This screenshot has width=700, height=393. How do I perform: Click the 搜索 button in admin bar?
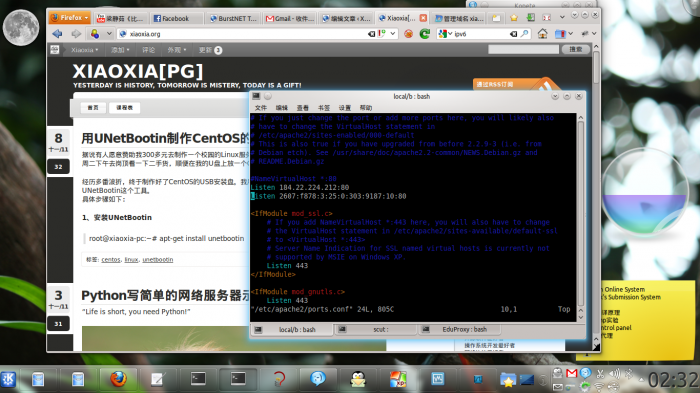(x=575, y=49)
